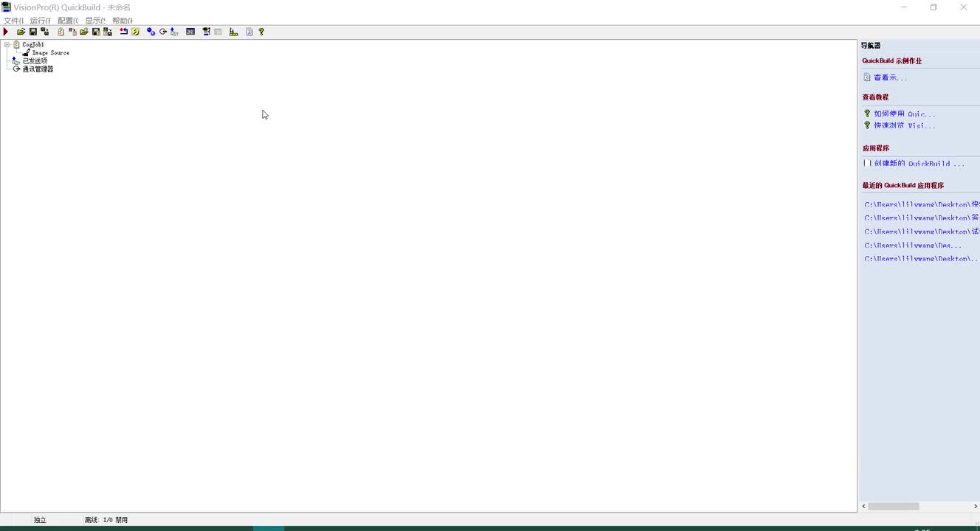Click the circle-arrow communications icon in toolbar
The height and width of the screenshot is (531, 980).
(163, 32)
